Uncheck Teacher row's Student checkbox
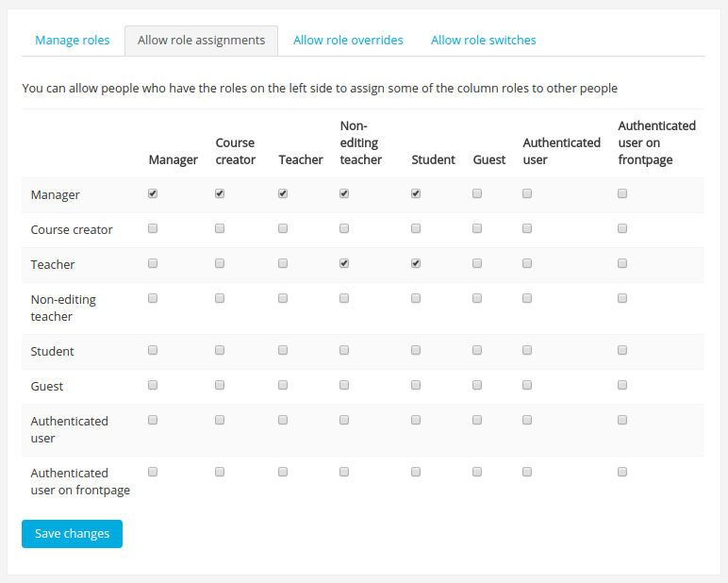The height and width of the screenshot is (583, 728). [416, 263]
